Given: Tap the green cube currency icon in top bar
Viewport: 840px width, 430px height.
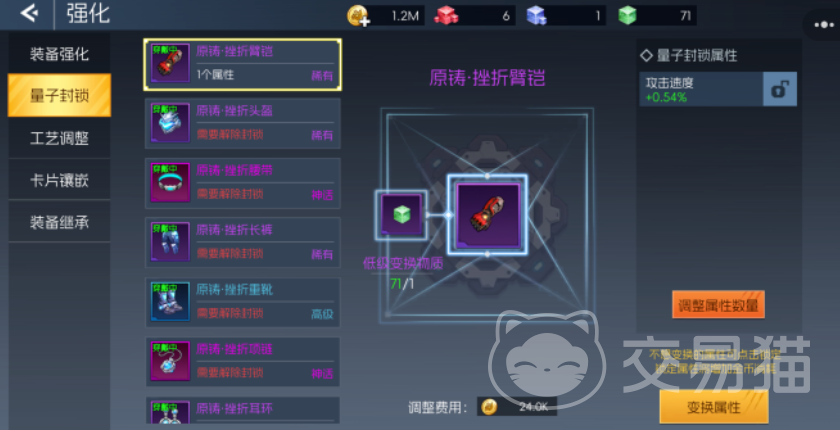Looking at the screenshot, I should pyautogui.click(x=627, y=15).
